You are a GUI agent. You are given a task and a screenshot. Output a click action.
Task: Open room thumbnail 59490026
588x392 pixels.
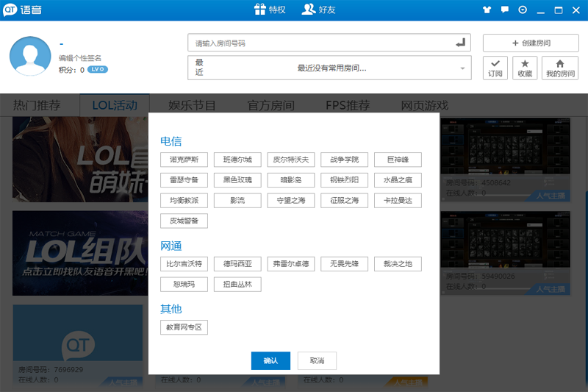coord(505,253)
